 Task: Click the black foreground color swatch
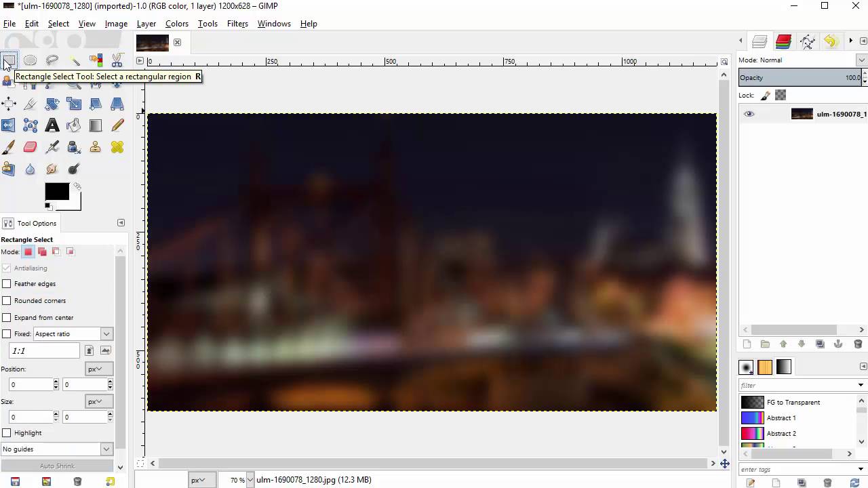pos(57,192)
